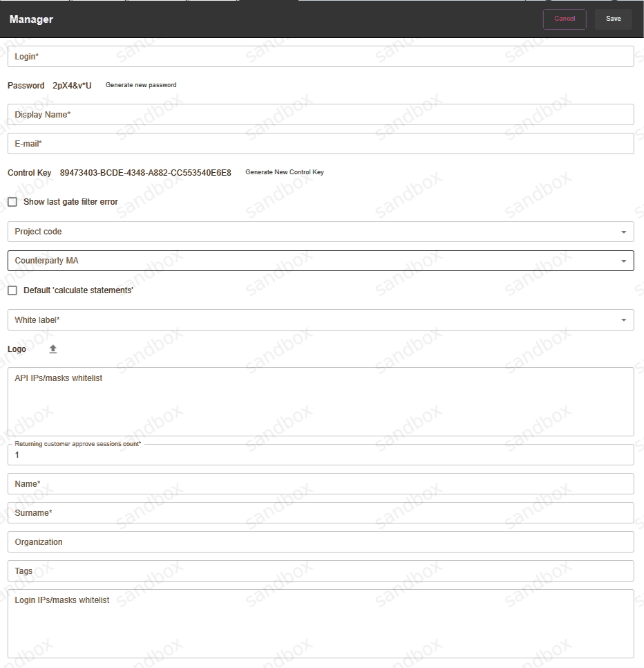Open the White label dropdown
Viewport: 644px width, 668px height.
click(320, 319)
